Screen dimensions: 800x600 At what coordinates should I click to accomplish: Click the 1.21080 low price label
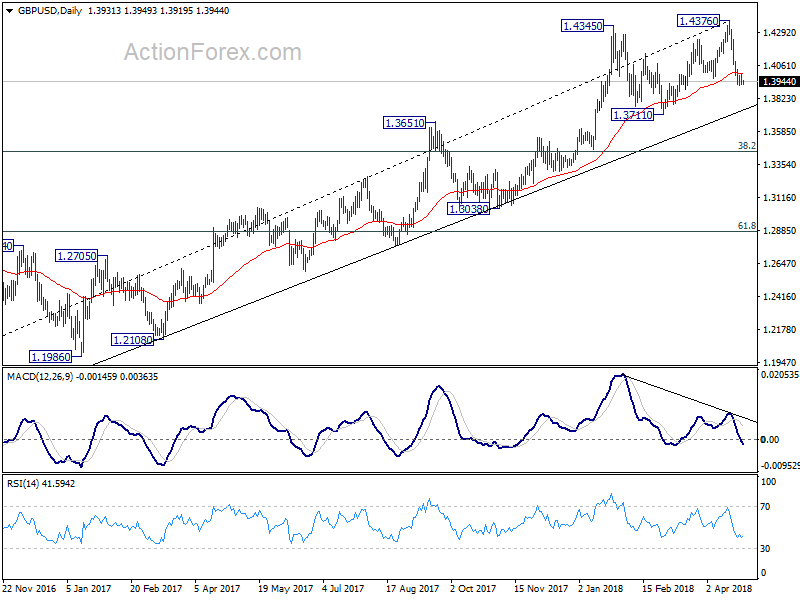click(132, 340)
